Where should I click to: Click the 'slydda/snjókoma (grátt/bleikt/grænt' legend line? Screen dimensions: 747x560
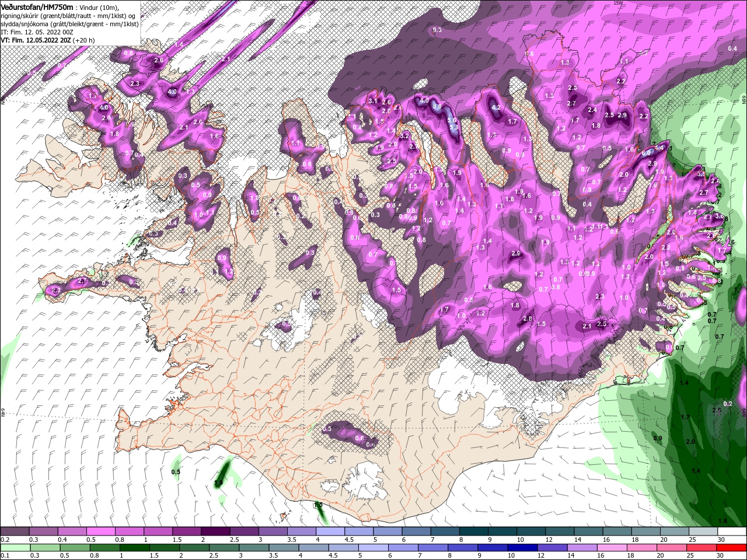tap(69, 24)
